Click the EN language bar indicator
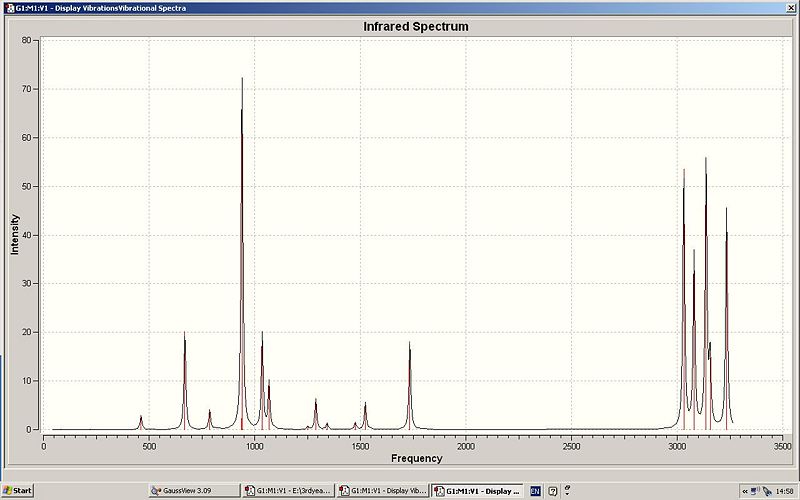This screenshot has height=500, width=800. pyautogui.click(x=535, y=491)
